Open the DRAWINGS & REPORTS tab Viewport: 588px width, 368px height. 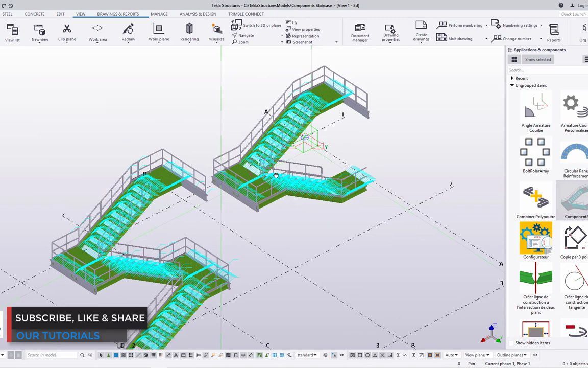[x=118, y=14]
